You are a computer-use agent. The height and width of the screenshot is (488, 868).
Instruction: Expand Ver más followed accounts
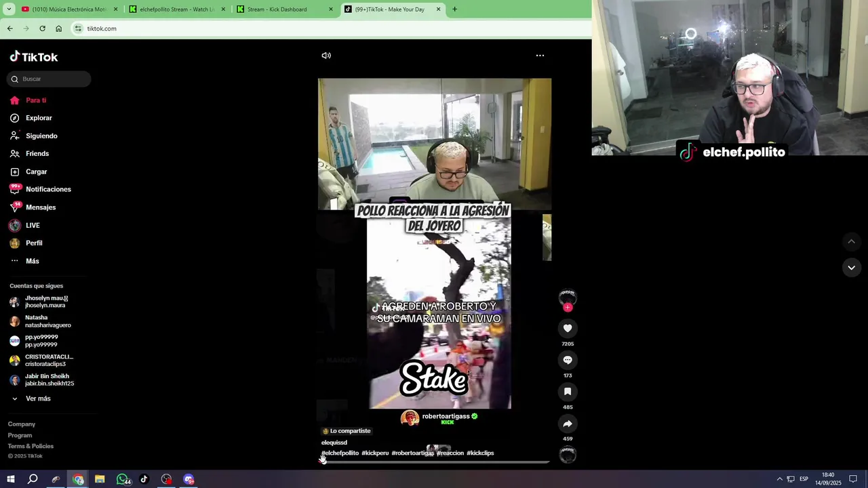[x=38, y=399]
